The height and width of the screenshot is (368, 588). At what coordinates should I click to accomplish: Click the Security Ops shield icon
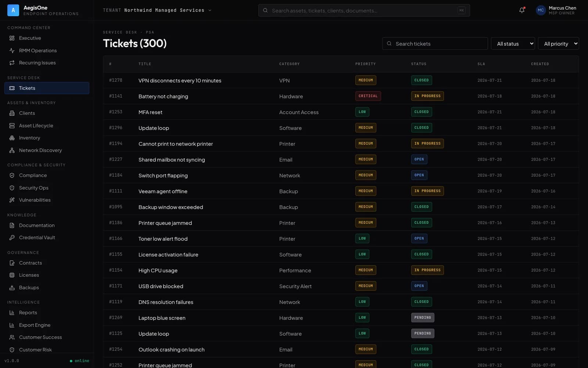tap(12, 188)
